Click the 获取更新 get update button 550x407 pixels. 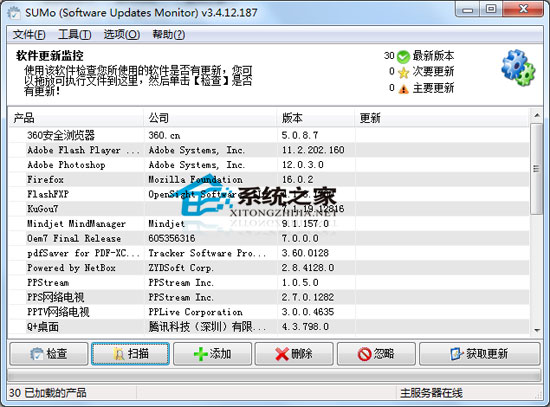click(479, 354)
